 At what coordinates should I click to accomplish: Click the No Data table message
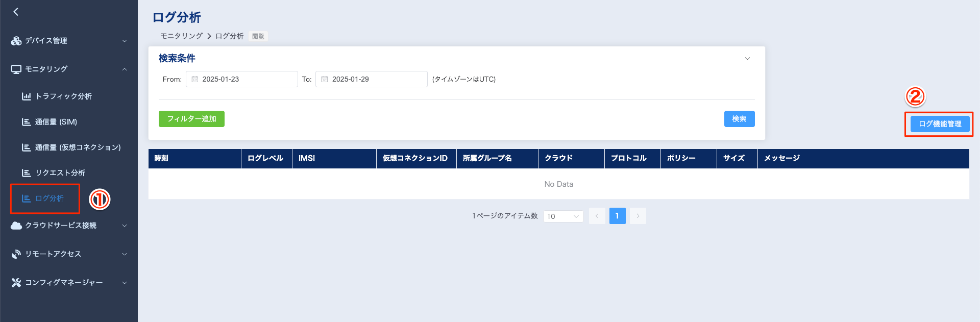point(559,184)
